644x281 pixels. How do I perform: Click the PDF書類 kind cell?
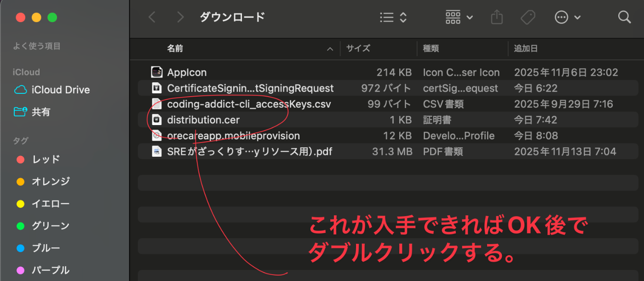point(443,151)
